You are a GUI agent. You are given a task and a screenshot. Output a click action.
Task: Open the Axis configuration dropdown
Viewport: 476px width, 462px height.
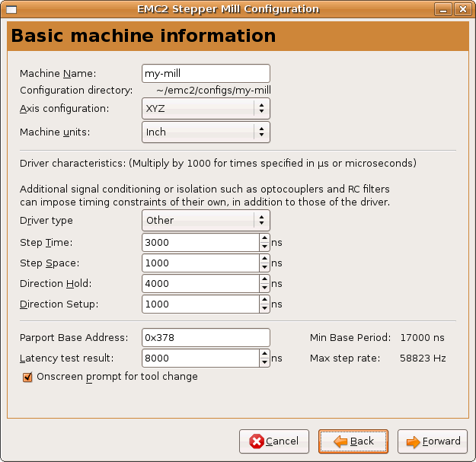pyautogui.click(x=206, y=108)
